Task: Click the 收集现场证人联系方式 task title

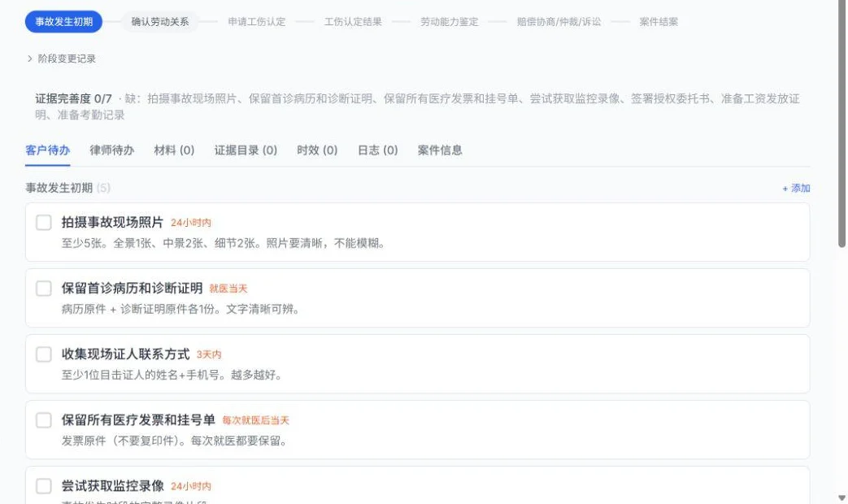Action: [125, 354]
